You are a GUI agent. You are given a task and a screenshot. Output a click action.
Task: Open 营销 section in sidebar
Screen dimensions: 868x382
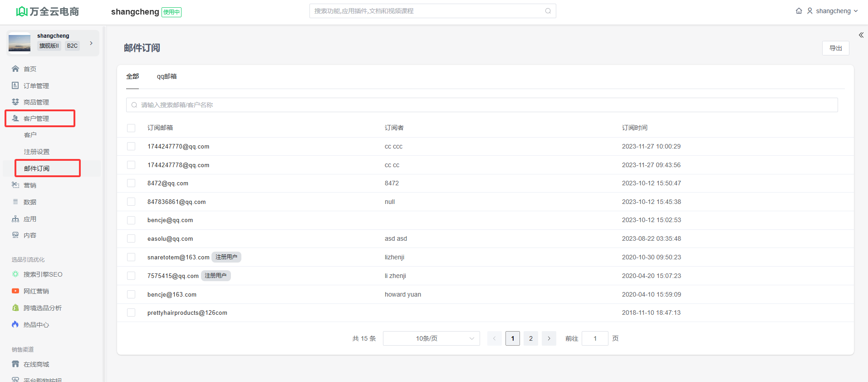[29, 185]
